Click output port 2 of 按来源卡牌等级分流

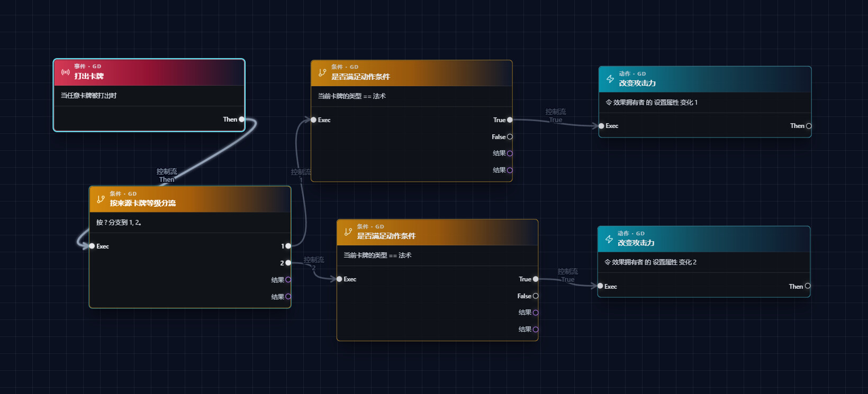[x=288, y=263]
